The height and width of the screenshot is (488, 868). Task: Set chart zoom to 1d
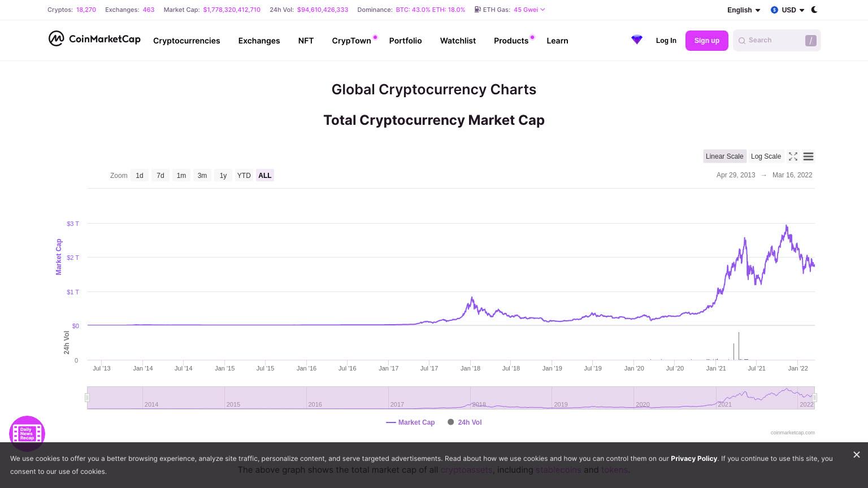[140, 176]
